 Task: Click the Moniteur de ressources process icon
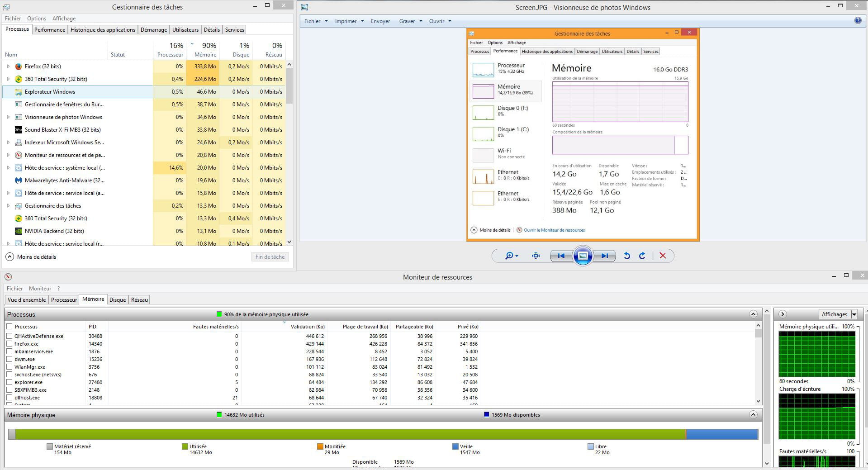pos(19,155)
